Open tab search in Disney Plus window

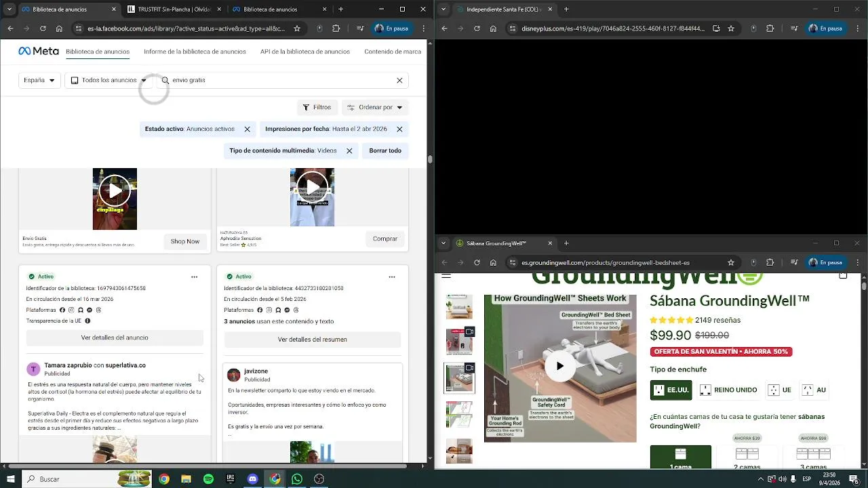tap(443, 9)
